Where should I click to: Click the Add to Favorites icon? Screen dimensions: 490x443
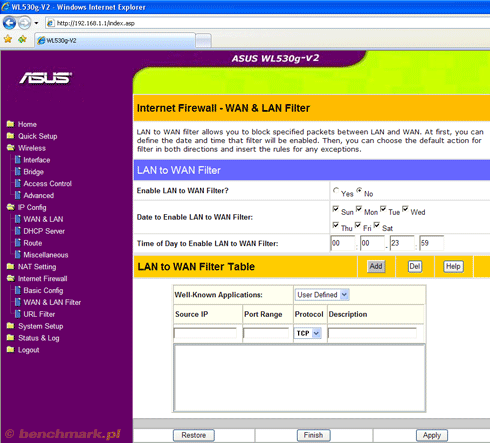coord(22,39)
